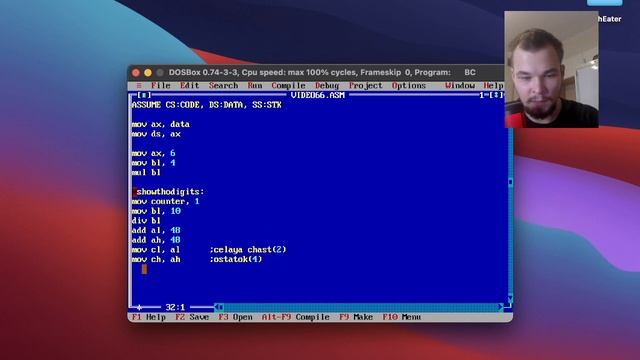Click horizontal scrollbar right arrow
This screenshot has width=640, height=360.
501,307
